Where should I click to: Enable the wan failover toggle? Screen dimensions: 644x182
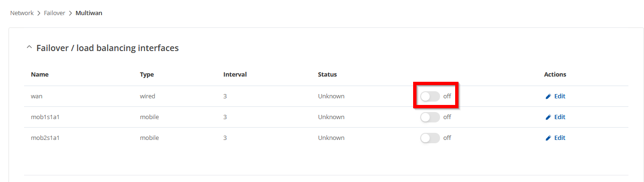tap(430, 96)
